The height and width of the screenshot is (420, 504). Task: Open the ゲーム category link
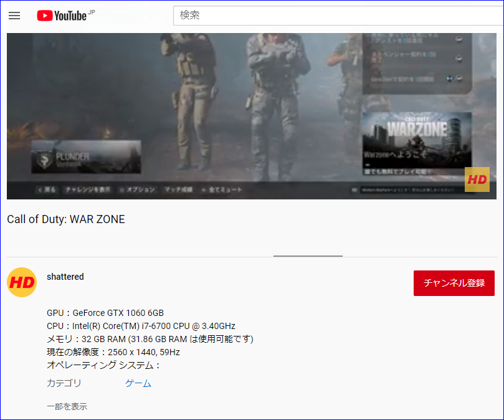coord(138,383)
